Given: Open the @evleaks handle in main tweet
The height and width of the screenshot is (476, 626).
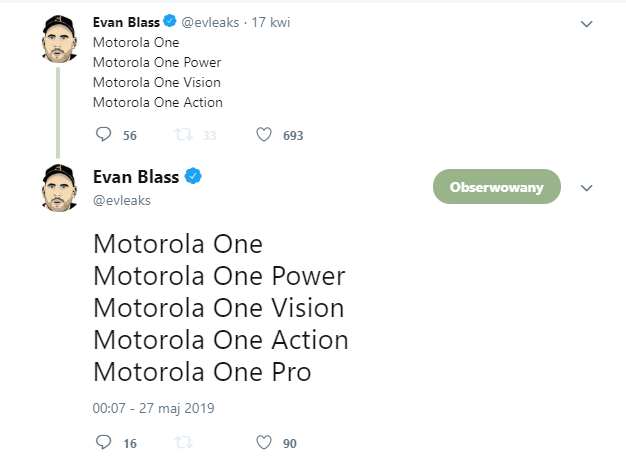Looking at the screenshot, I should pos(121,200).
